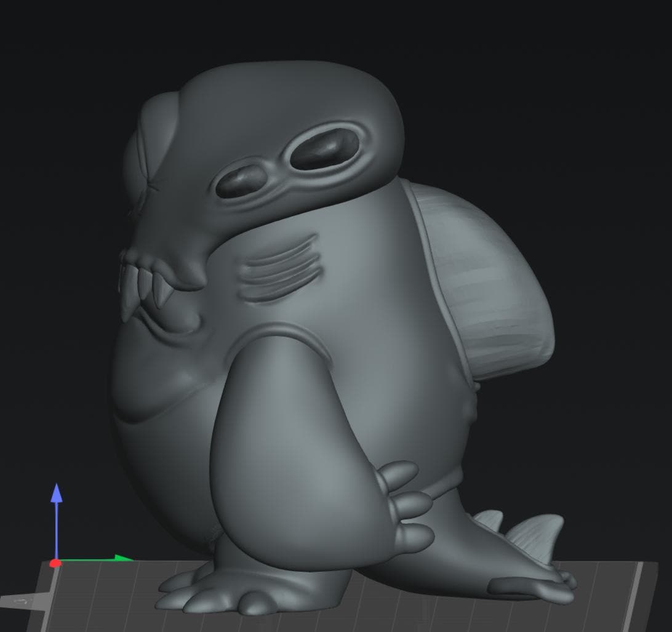The height and width of the screenshot is (632, 672).
Task: Click the green Y-axis arrow
Action: pyautogui.click(x=97, y=558)
